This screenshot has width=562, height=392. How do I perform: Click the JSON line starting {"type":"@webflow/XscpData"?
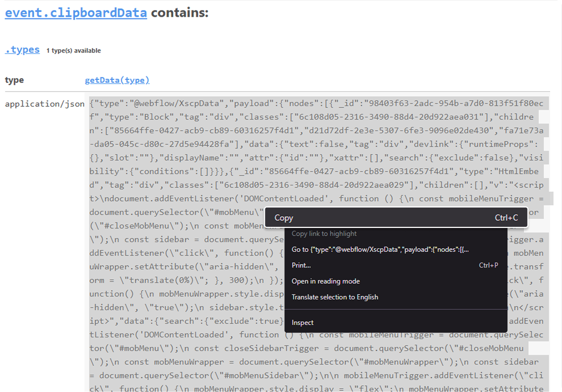[x=316, y=104]
